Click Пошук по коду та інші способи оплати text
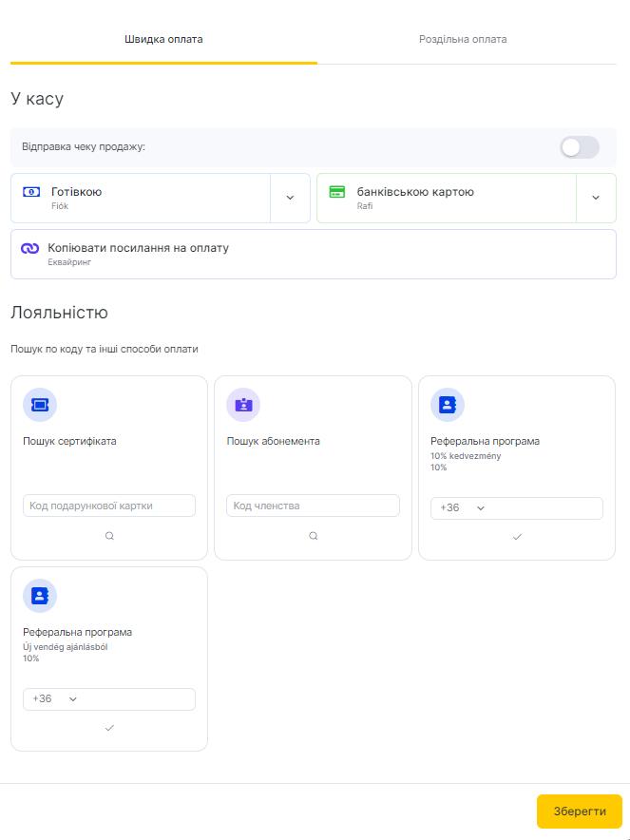Image resolution: width=630 pixels, height=840 pixels. [x=105, y=349]
